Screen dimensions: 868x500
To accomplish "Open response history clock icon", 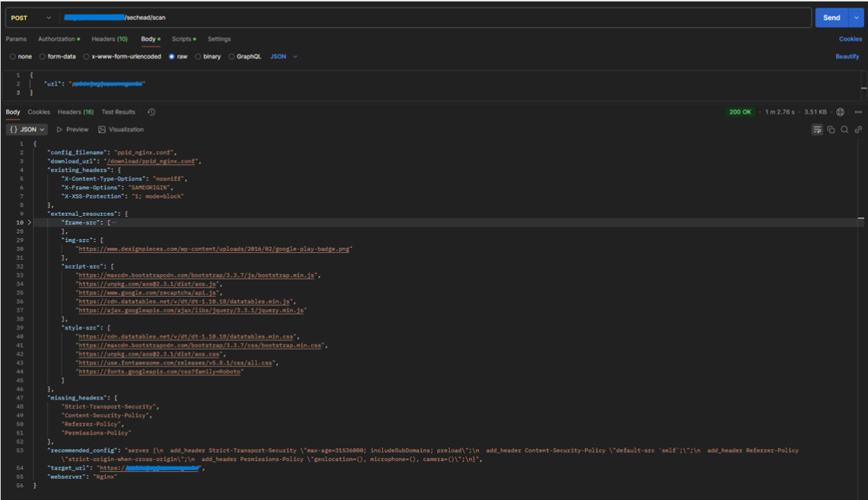I will (151, 112).
